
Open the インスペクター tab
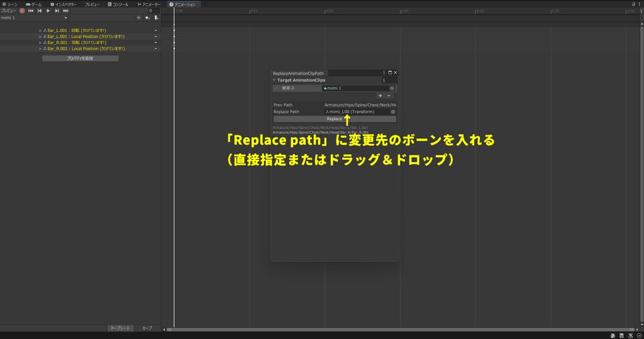64,4
